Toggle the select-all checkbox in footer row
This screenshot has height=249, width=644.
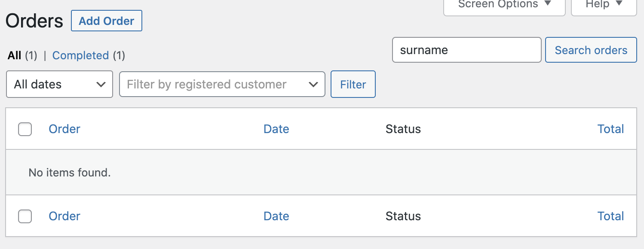pyautogui.click(x=25, y=216)
